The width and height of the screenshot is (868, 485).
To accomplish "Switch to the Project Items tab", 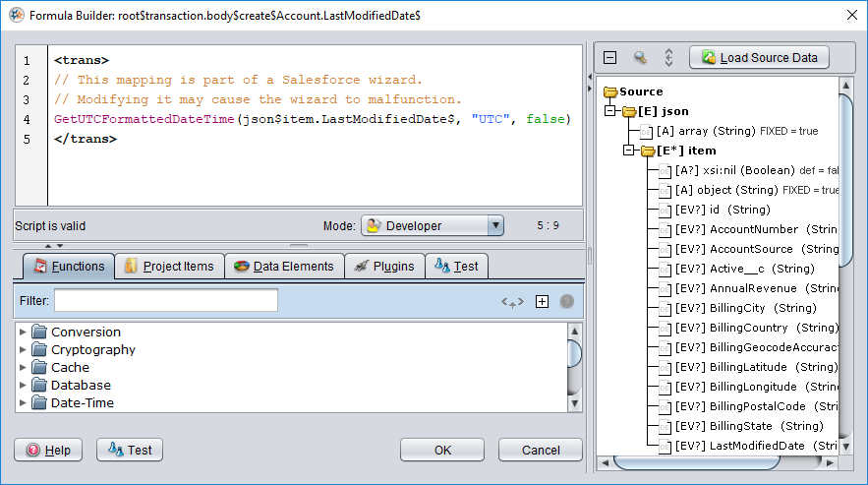I will [169, 266].
